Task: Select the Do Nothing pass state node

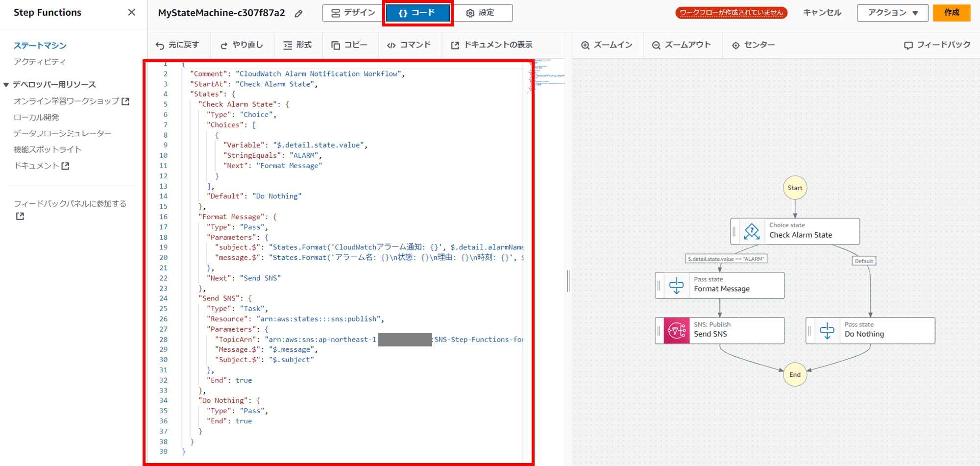Action: coord(870,330)
